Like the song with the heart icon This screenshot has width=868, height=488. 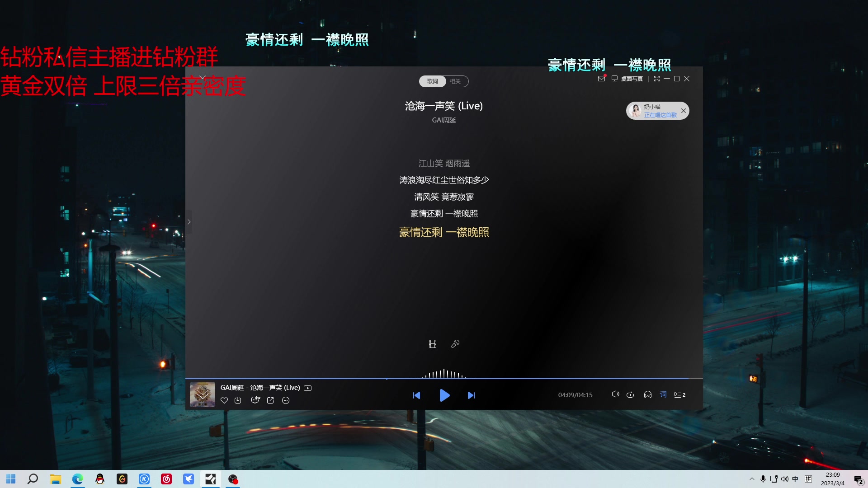pos(224,400)
